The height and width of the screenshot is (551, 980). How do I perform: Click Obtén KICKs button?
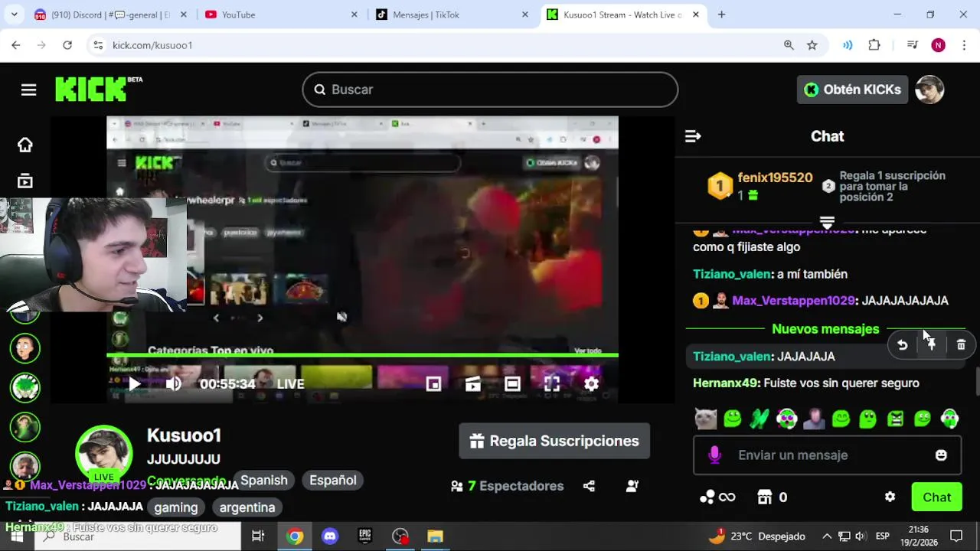[x=852, y=90]
